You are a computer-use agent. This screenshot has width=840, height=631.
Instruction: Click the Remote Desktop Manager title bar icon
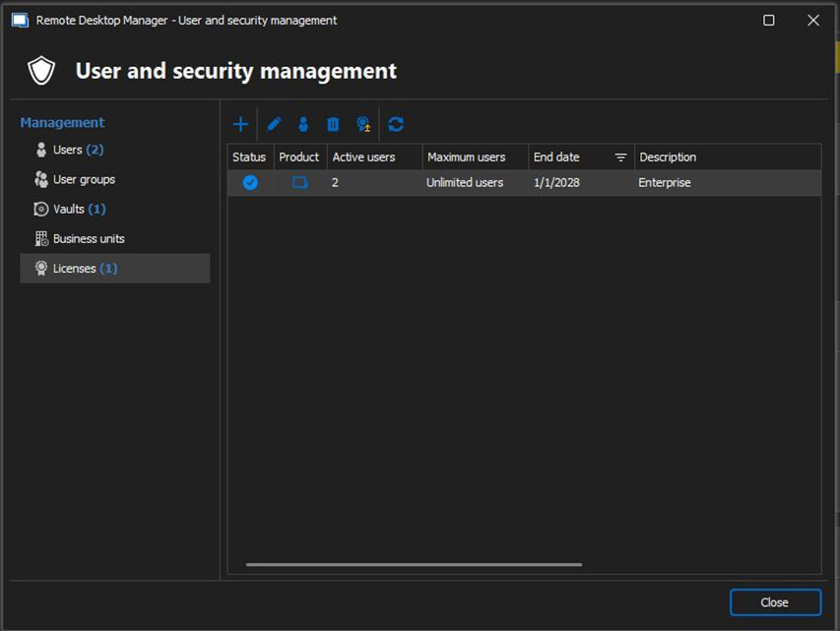pos(20,21)
